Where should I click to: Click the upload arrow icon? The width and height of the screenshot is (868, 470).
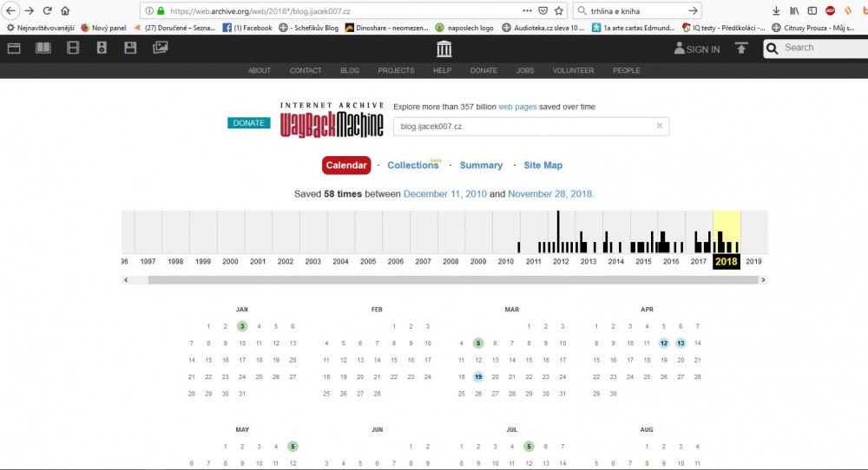pos(740,49)
